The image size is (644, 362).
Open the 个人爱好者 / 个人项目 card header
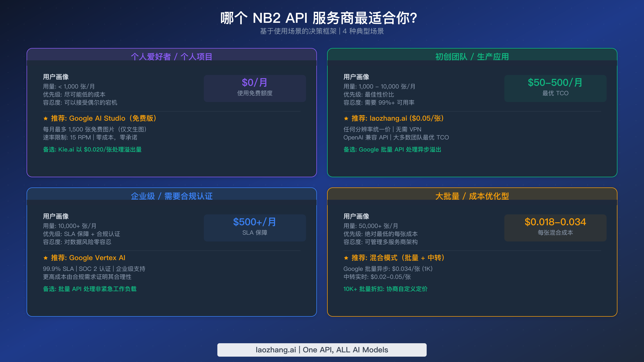pyautogui.click(x=171, y=56)
